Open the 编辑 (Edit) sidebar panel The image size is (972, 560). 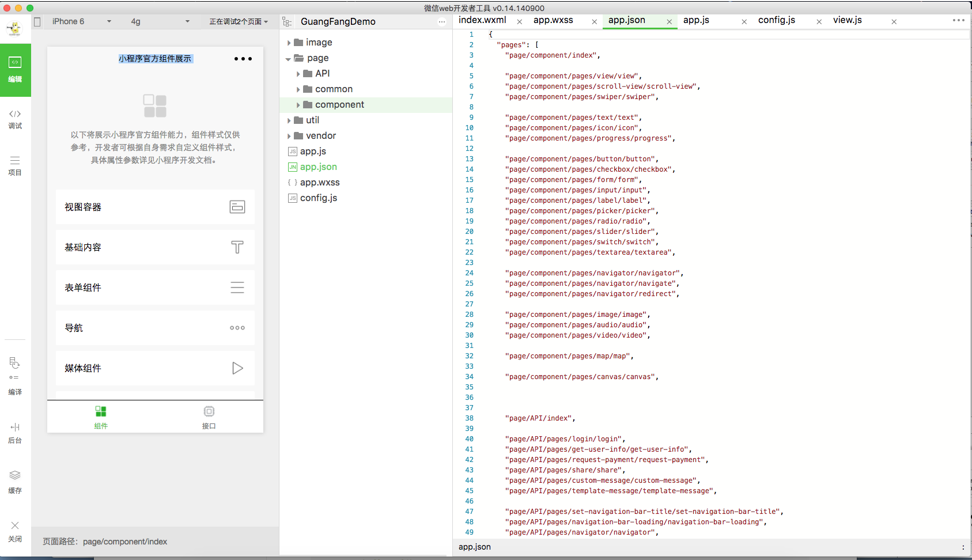[x=15, y=70]
